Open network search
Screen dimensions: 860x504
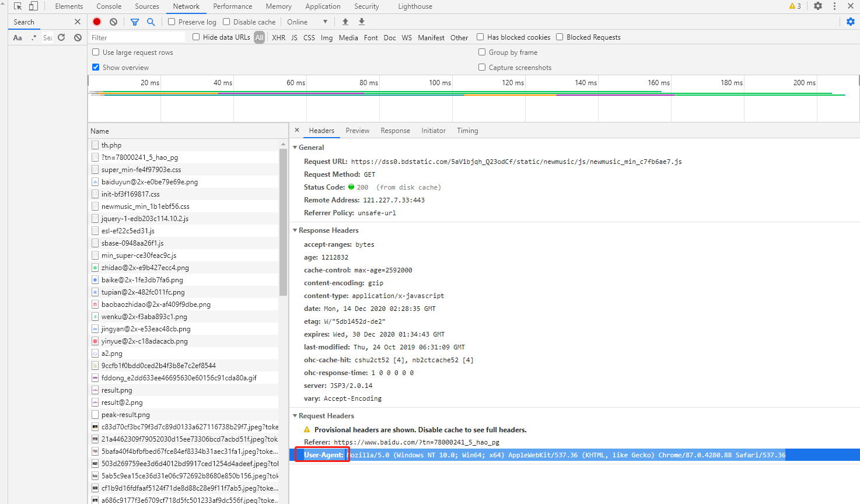[x=151, y=21]
